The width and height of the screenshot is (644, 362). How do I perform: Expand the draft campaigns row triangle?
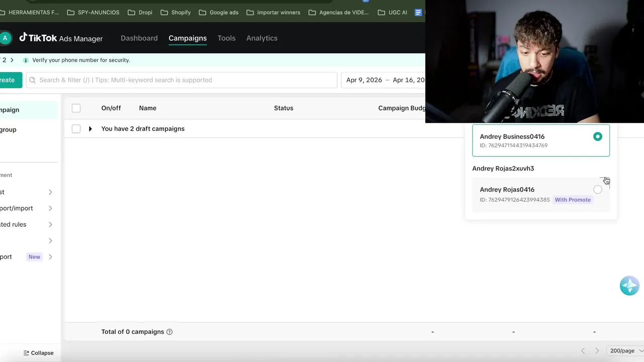[90, 129]
